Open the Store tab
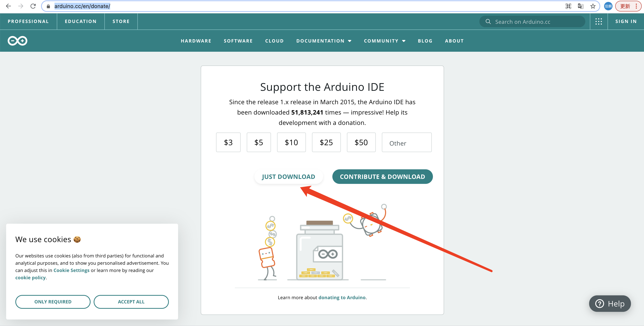The width and height of the screenshot is (644, 326). click(121, 21)
